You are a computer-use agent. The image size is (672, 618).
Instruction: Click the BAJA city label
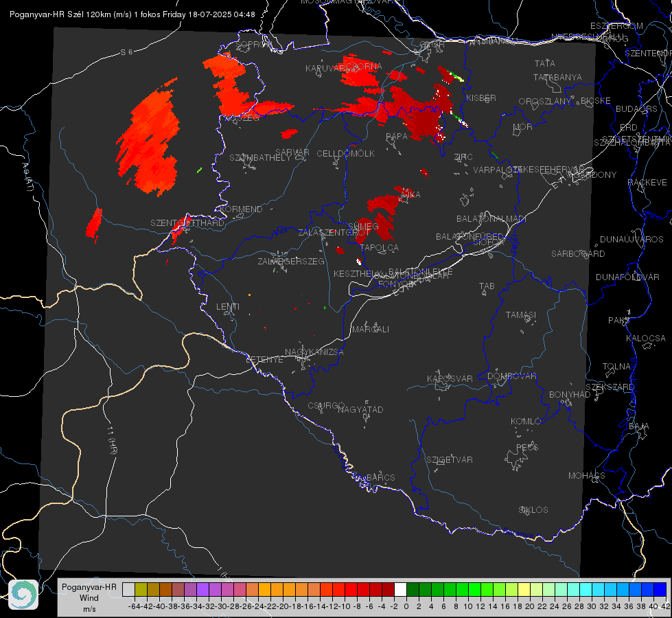pos(639,426)
